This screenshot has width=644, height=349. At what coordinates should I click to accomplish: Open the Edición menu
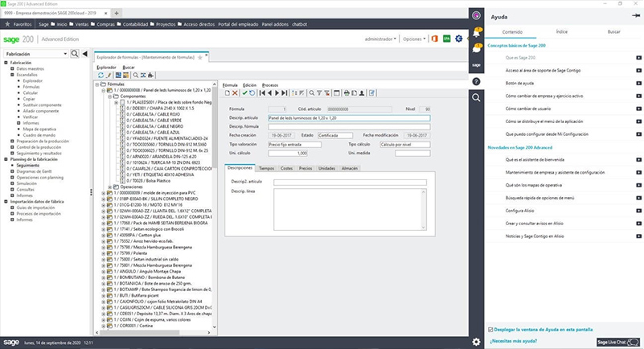pyautogui.click(x=249, y=85)
